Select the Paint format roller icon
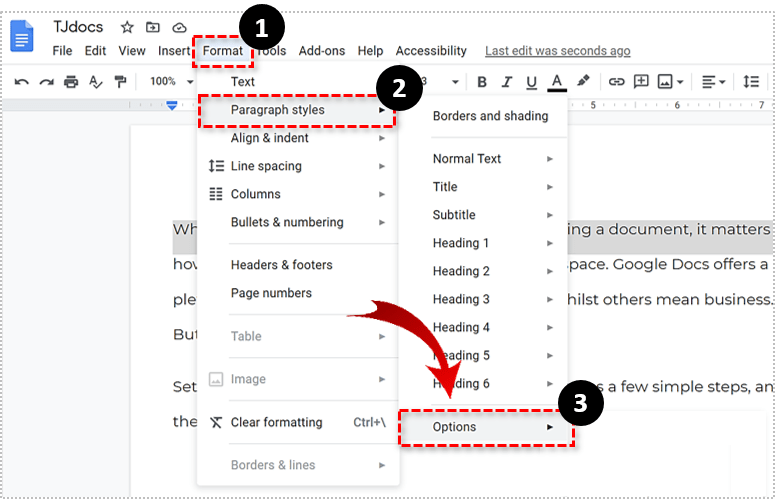Screen dimensions: 775x499 pyautogui.click(x=121, y=82)
